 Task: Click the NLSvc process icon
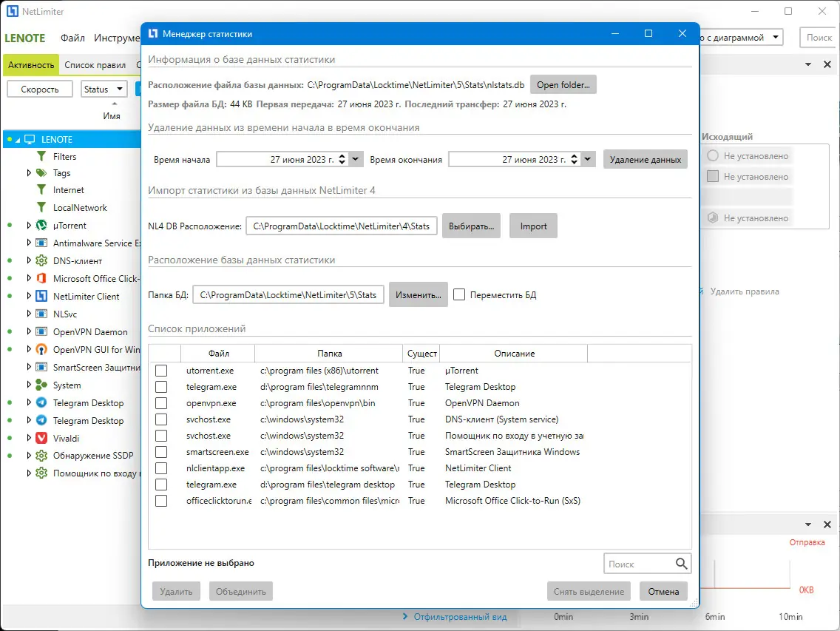(41, 314)
